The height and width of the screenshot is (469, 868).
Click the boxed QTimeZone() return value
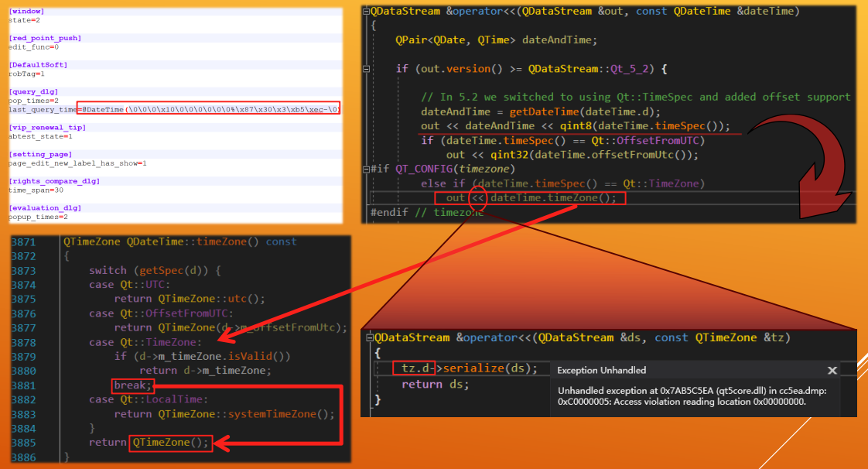click(x=170, y=443)
